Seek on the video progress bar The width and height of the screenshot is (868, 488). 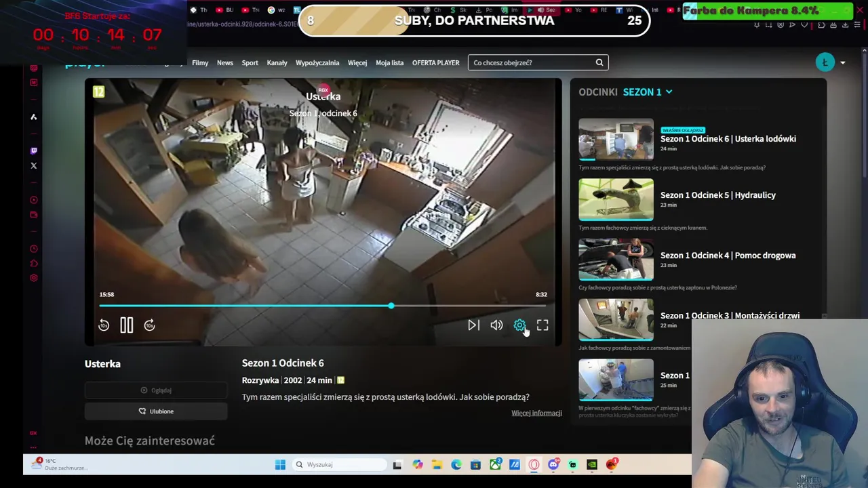(323, 306)
